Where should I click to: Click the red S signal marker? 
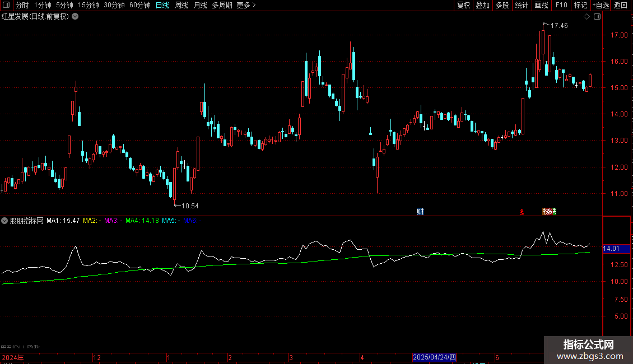tap(522, 212)
